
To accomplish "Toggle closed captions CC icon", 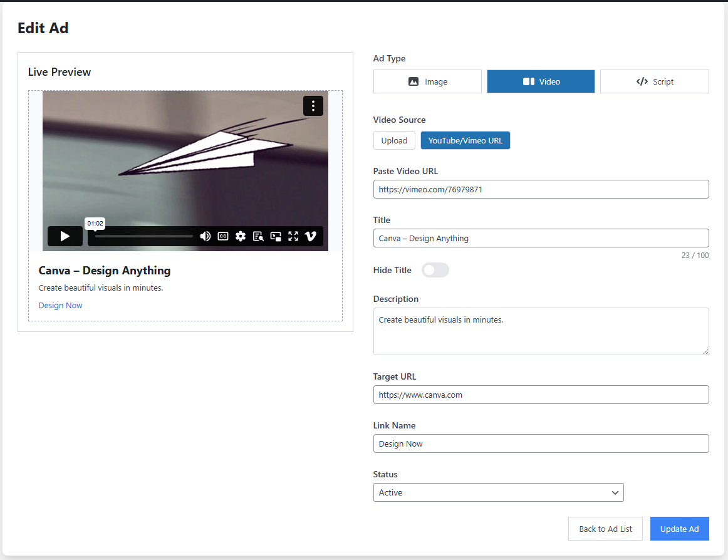I will (x=223, y=236).
